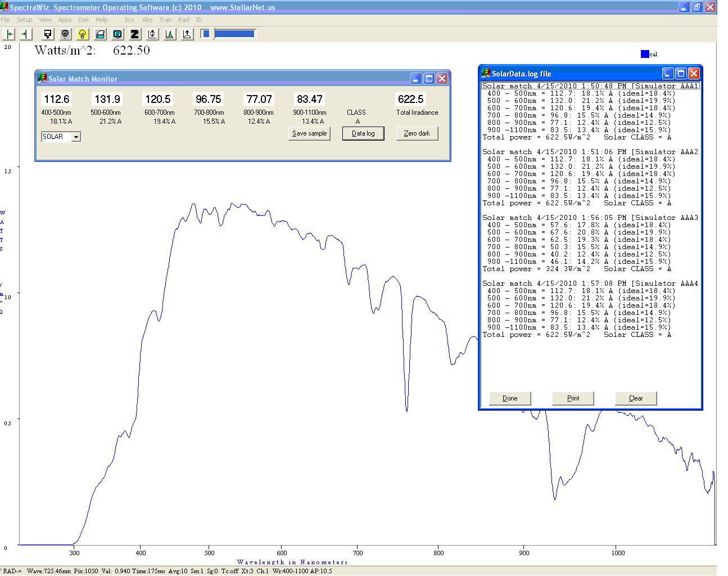This screenshot has height=576, width=728.
Task: Click the Simulator AAA3 log header line
Action: tap(590, 218)
